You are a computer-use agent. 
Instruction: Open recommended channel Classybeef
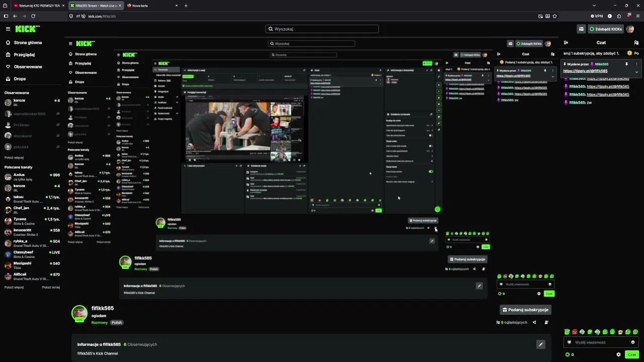click(32, 254)
